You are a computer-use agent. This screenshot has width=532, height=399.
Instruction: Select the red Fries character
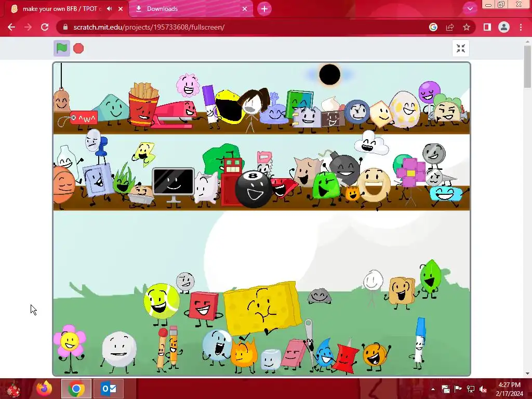[x=143, y=105]
